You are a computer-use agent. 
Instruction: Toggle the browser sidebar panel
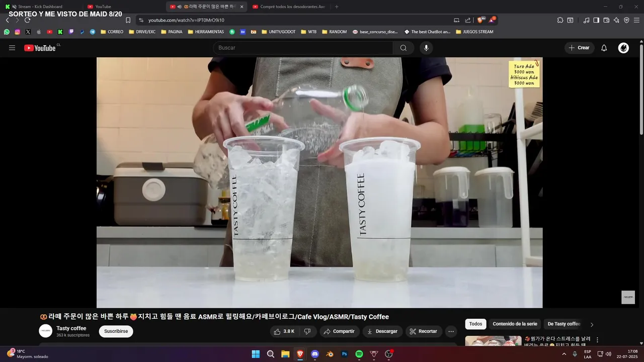coord(596,20)
